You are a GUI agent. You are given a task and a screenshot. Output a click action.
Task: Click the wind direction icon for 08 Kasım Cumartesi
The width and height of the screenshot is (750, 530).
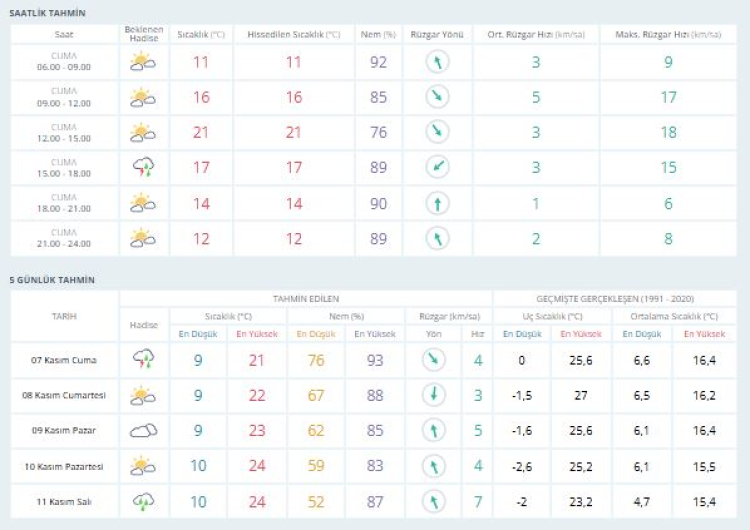(x=433, y=395)
